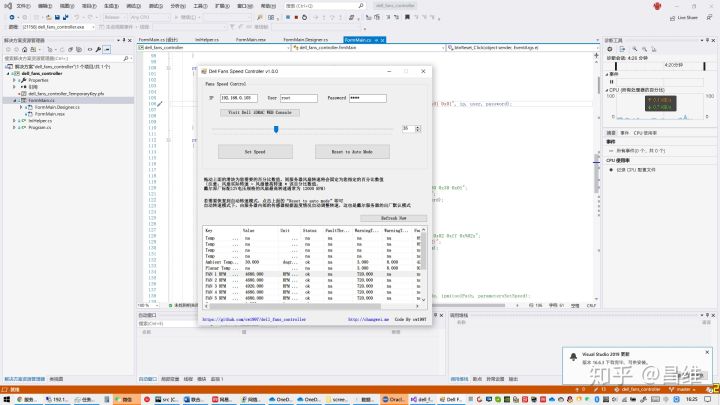The height and width of the screenshot is (405, 720).
Task: Expand the Properties node in Solution Explorer
Action: [14, 80]
